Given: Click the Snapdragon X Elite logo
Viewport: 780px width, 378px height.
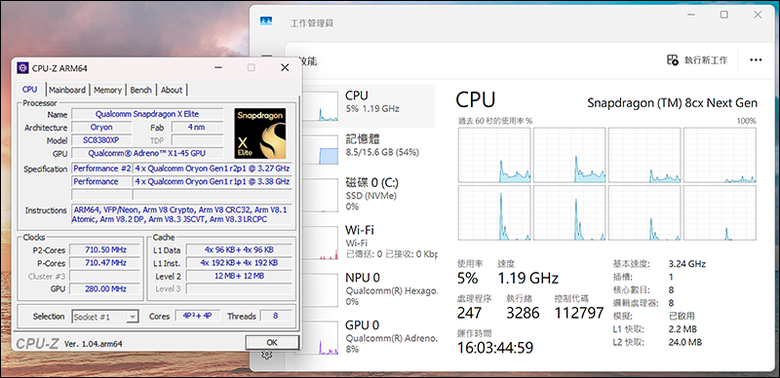Looking at the screenshot, I should point(260,133).
